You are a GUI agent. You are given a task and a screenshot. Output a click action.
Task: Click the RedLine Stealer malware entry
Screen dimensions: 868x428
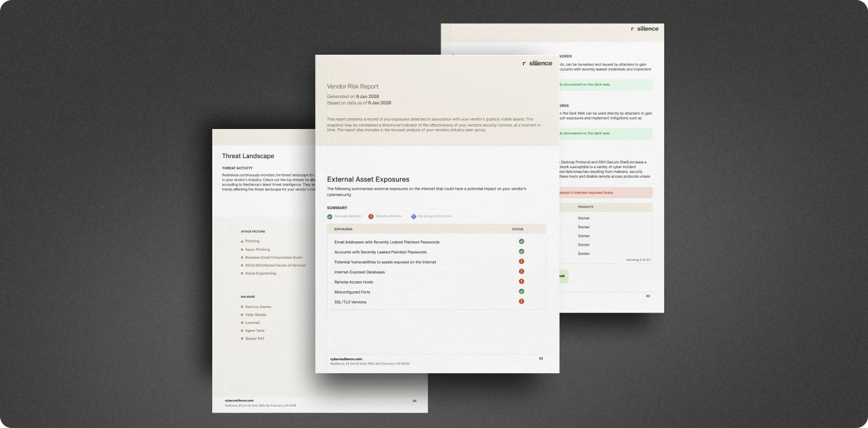[258, 307]
